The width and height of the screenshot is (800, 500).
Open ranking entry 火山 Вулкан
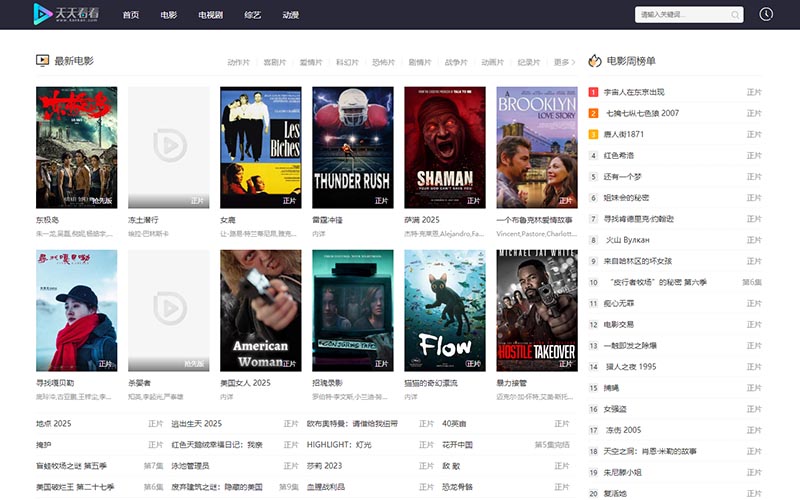(627, 240)
